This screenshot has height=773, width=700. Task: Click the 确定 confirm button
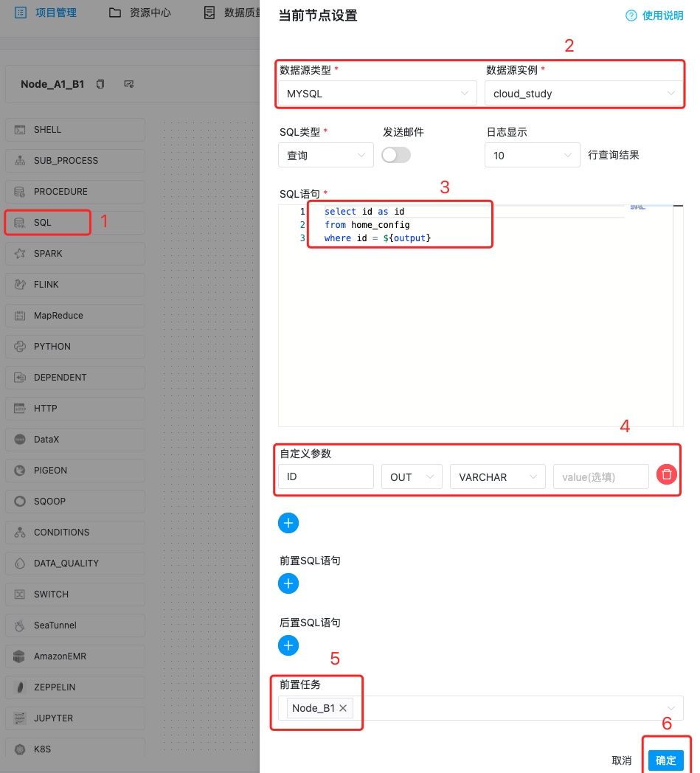[x=666, y=760]
